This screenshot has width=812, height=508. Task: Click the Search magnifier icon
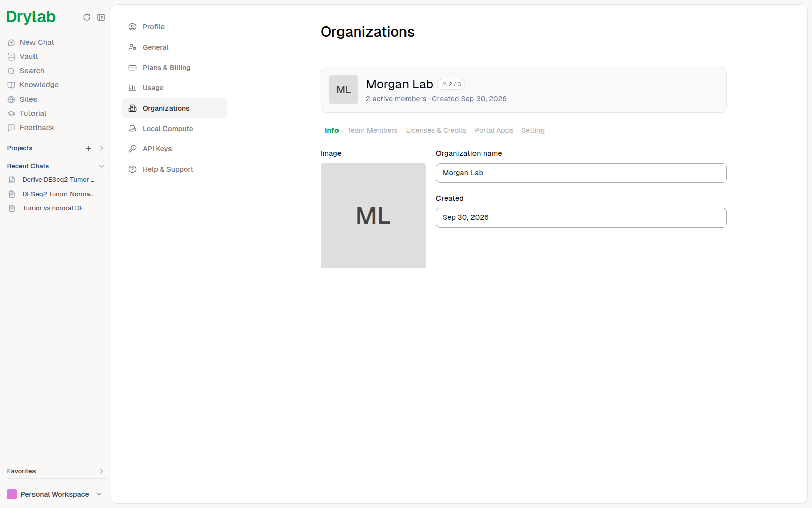click(x=11, y=71)
